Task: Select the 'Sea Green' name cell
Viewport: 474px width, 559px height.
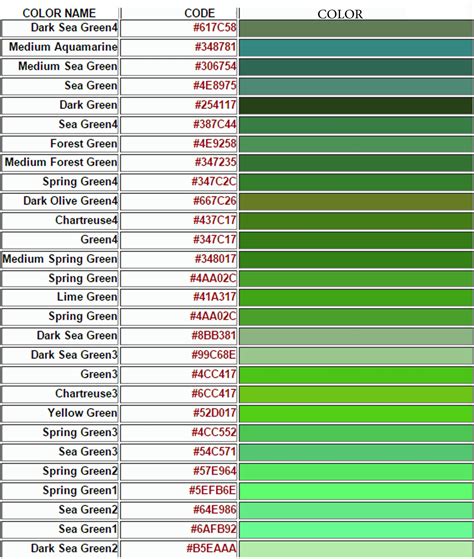Action: coord(60,86)
